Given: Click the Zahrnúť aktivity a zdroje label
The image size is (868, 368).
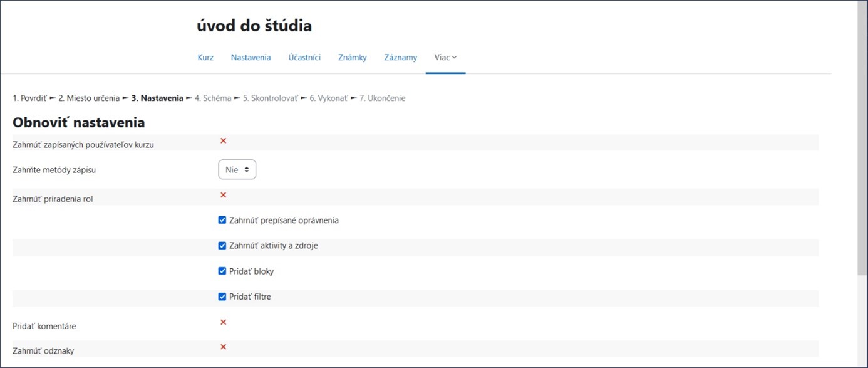Looking at the screenshot, I should 274,246.
